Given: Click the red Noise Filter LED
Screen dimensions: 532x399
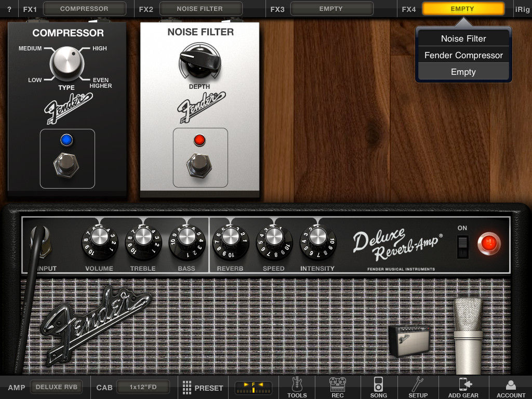Looking at the screenshot, I should click(199, 140).
